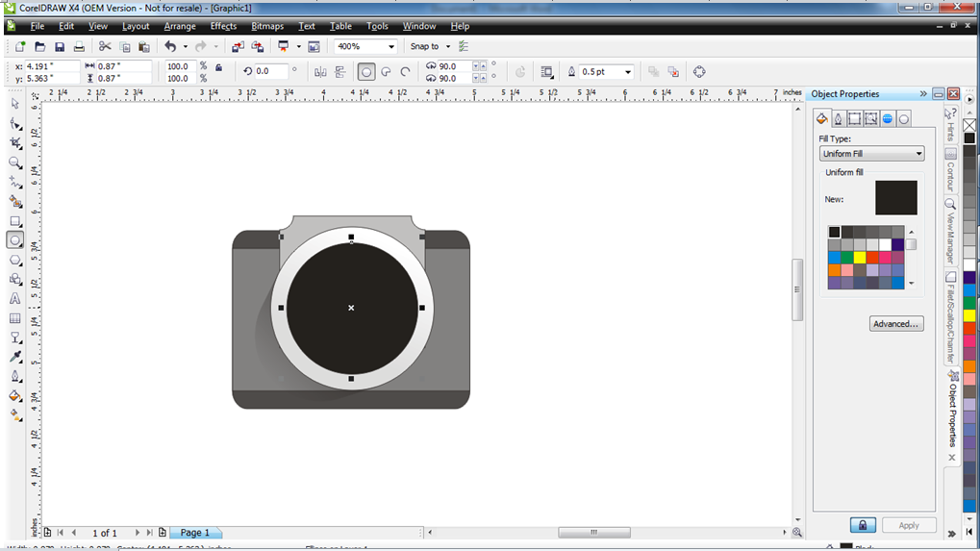Expand the Fill Type dropdown
The height and width of the screenshot is (551, 980).
click(x=918, y=154)
